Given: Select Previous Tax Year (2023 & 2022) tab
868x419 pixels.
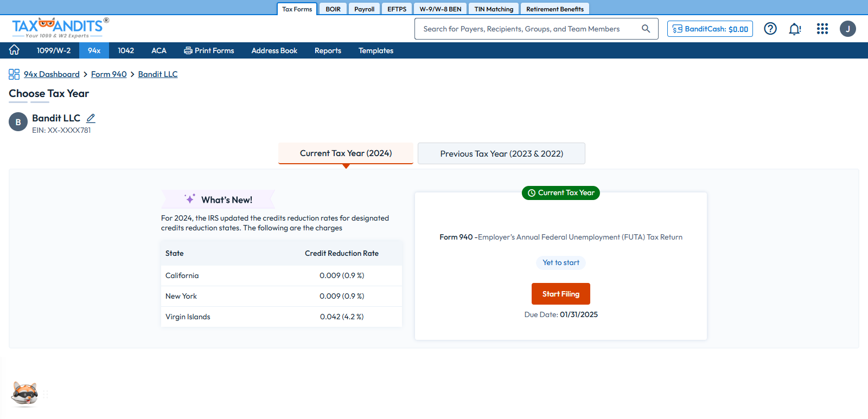Looking at the screenshot, I should (501, 153).
